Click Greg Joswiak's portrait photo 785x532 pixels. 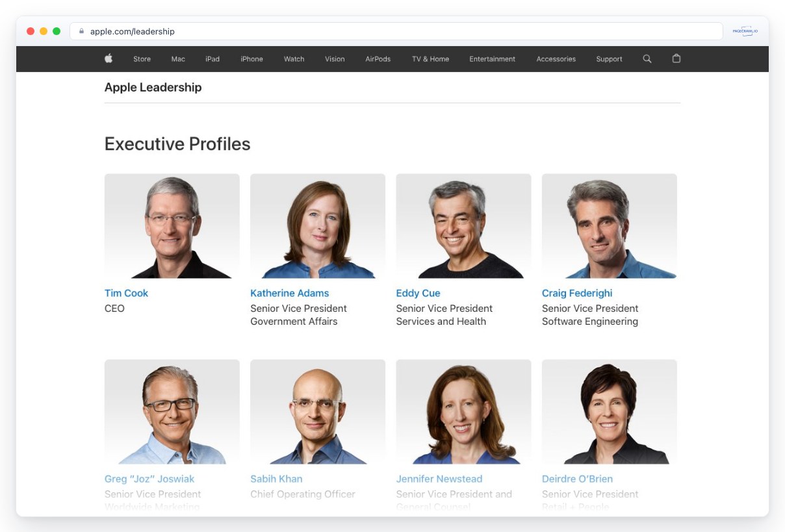172,412
